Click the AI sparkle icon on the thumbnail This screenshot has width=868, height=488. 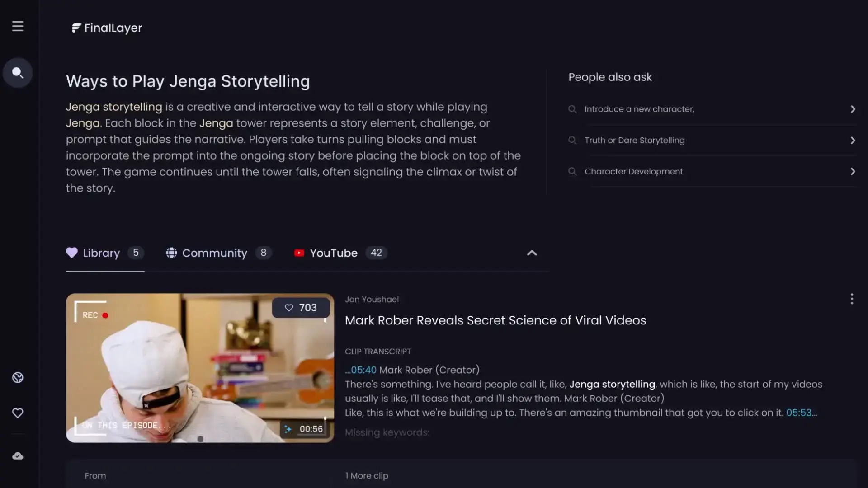pos(288,429)
